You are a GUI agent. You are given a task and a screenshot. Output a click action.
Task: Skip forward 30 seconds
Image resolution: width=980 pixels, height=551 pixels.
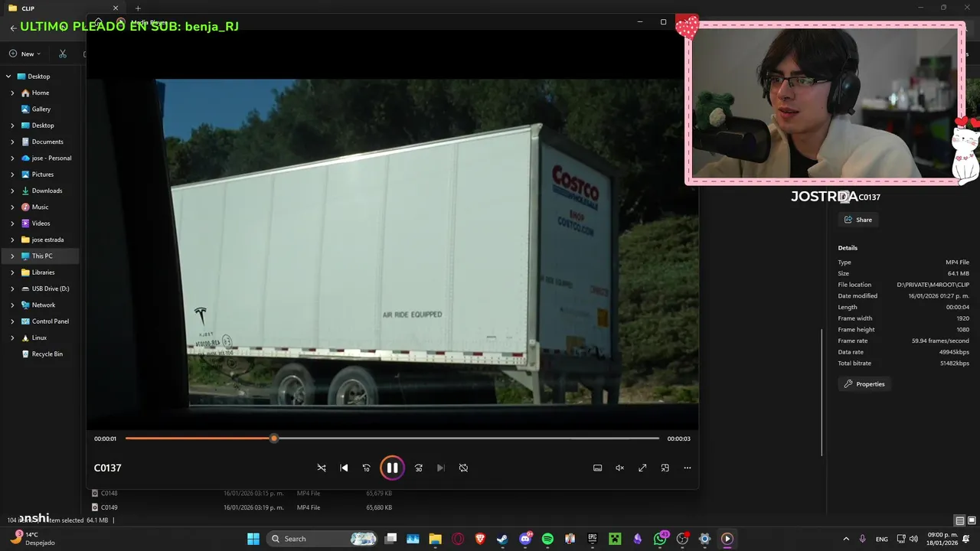418,468
